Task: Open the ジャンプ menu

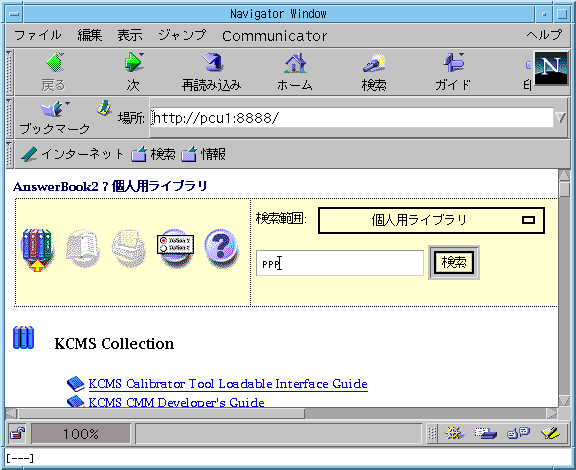Action: point(183,36)
